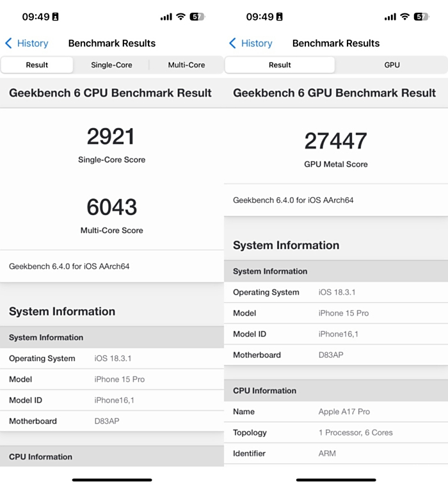Screen dimensions: 448x486
Task: Tap the 'iPhone16,1' Model ID value on the GPU screen
Action: 339,334
